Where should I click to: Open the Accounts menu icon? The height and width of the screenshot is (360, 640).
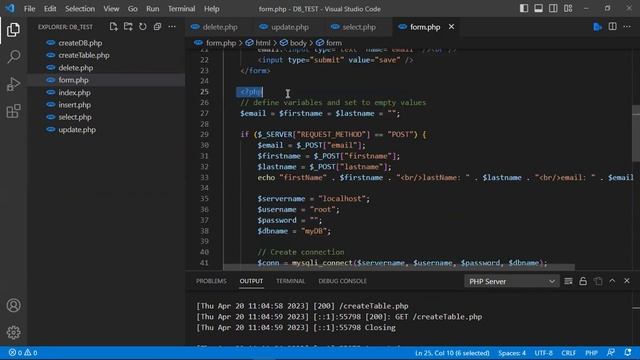click(x=13, y=305)
